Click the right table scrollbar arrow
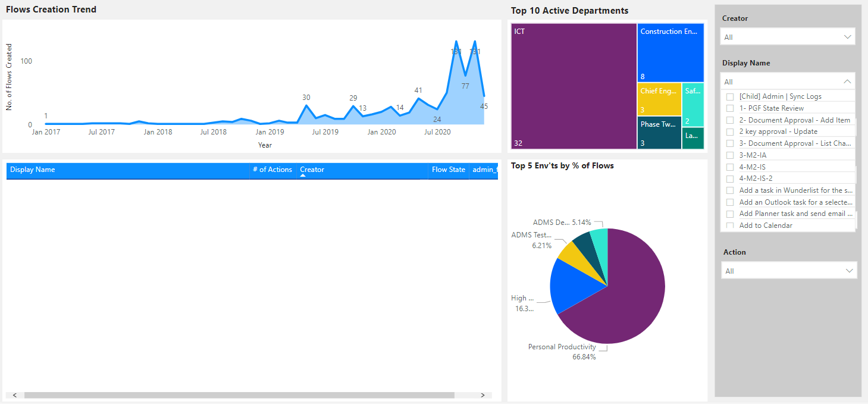Viewport: 868px width, 404px height. click(x=484, y=394)
